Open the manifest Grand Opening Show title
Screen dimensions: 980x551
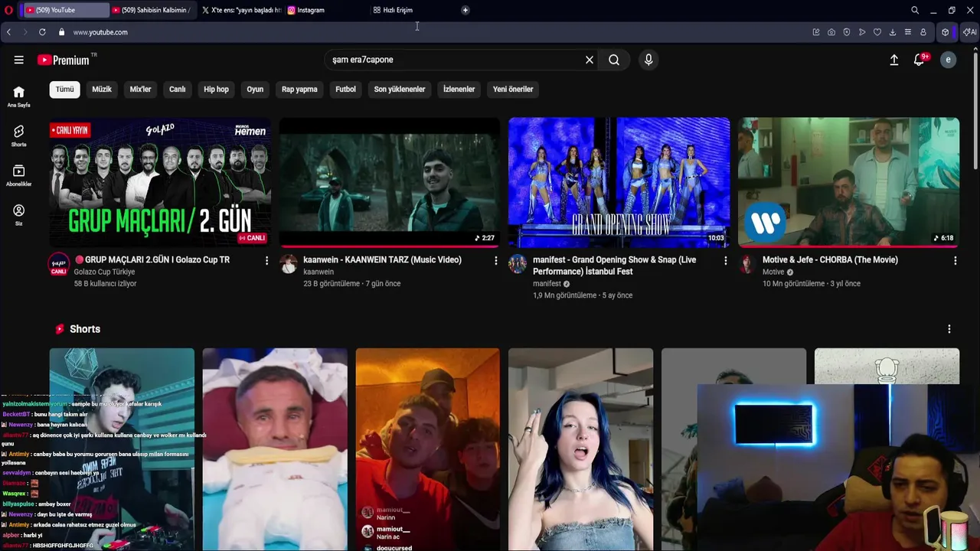[615, 265]
